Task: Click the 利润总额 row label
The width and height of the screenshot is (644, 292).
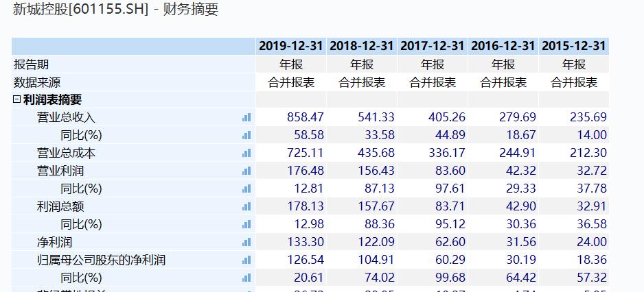Action: 60,206
